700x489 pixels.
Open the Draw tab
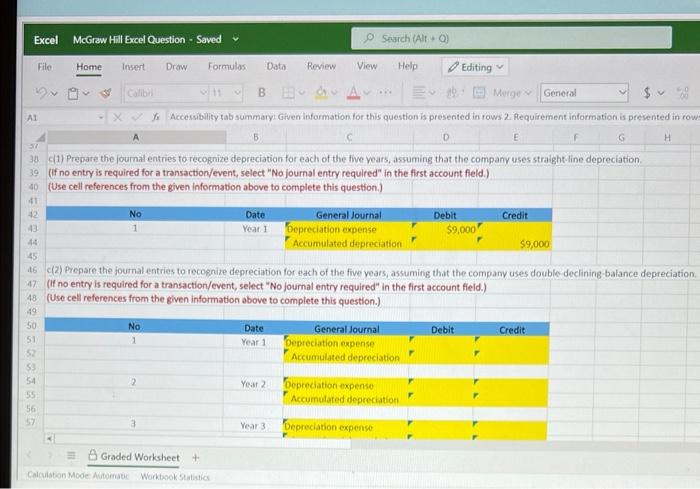coord(176,67)
